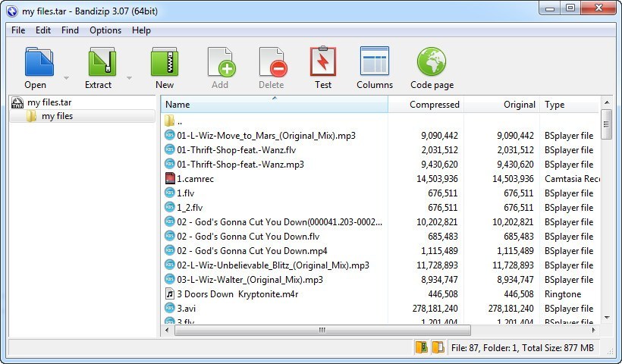
Task: Click the parent folder (..) icon
Action: tap(169, 121)
